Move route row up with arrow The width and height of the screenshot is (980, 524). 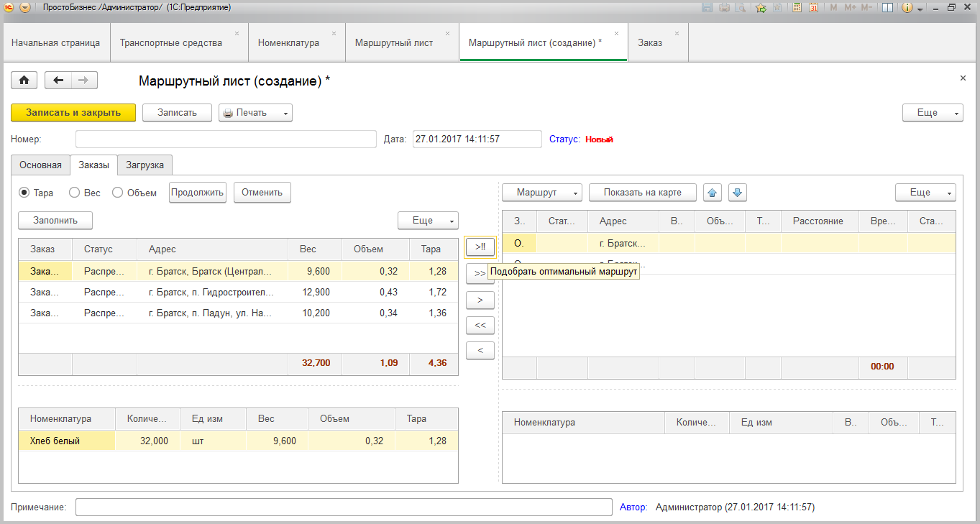point(713,193)
